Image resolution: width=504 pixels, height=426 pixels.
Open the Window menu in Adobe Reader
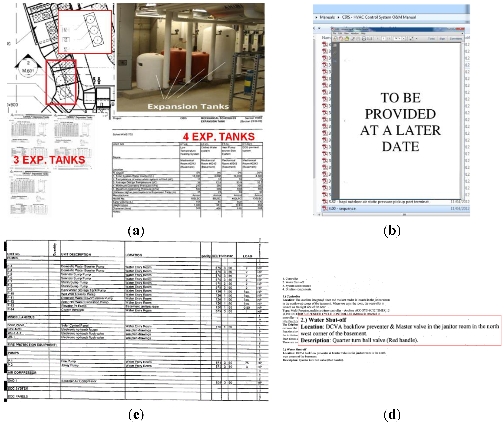pyautogui.click(x=355, y=33)
